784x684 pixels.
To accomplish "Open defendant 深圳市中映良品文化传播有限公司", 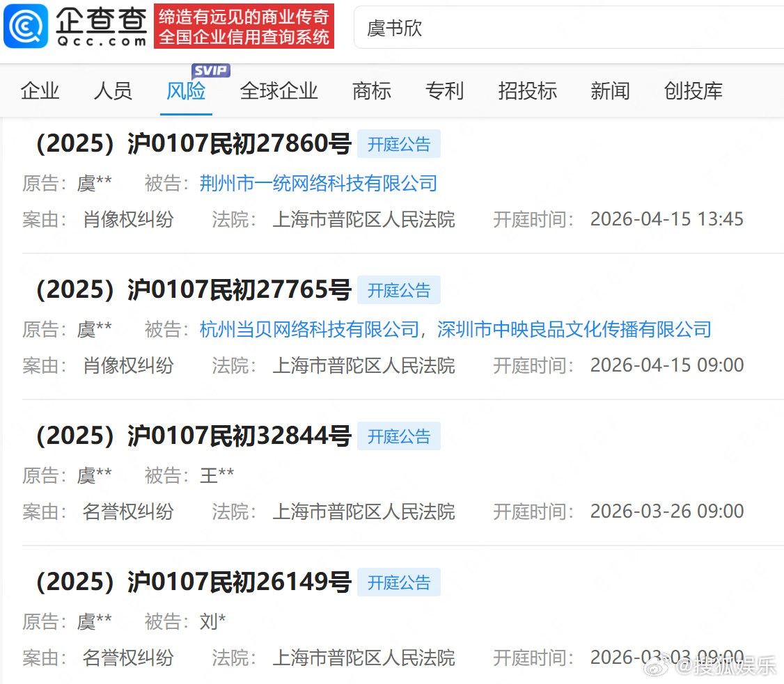I will [574, 329].
